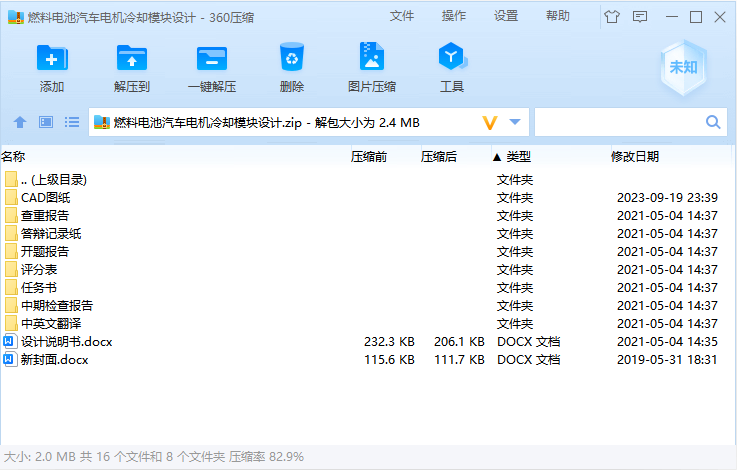This screenshot has width=737, height=470.
Task: Expand the path bar dropdown arrow
Action: pos(515,122)
